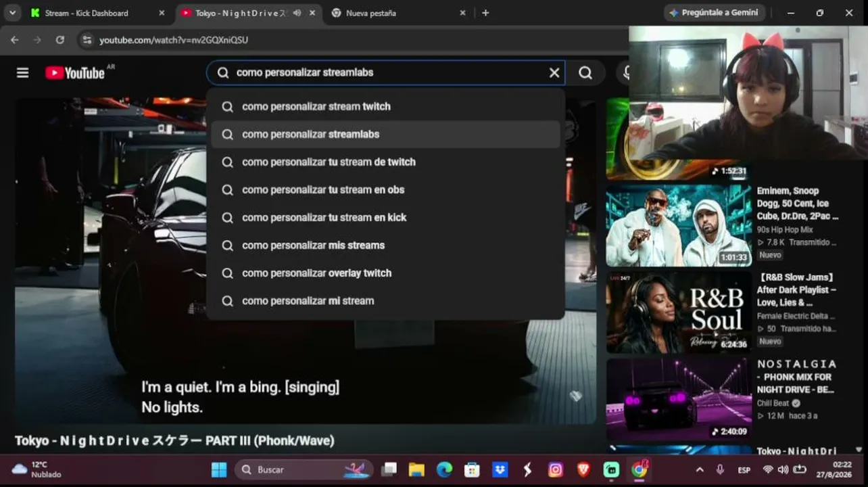Go back in browser history
868x487 pixels.
(x=15, y=40)
